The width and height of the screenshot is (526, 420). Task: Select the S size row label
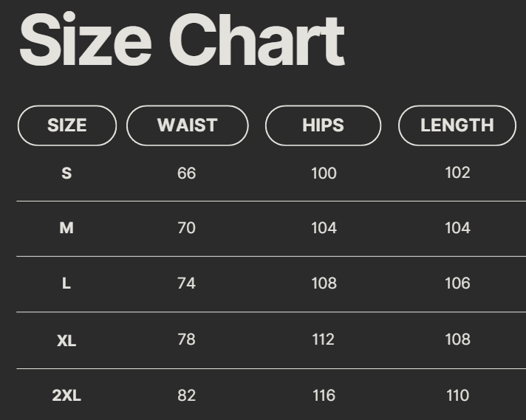click(66, 173)
